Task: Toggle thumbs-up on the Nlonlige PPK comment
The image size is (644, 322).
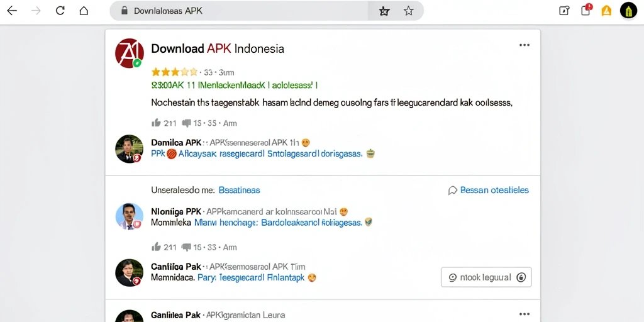Action: click(x=156, y=247)
